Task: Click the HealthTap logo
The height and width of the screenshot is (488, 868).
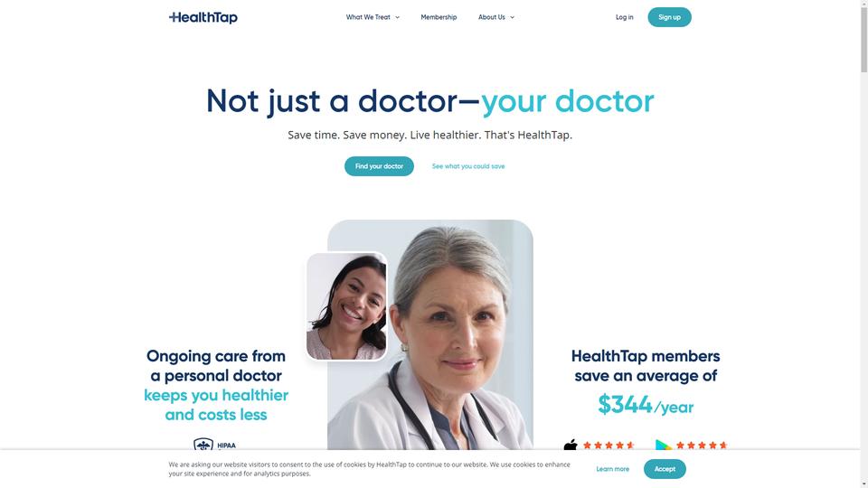Action: [203, 17]
